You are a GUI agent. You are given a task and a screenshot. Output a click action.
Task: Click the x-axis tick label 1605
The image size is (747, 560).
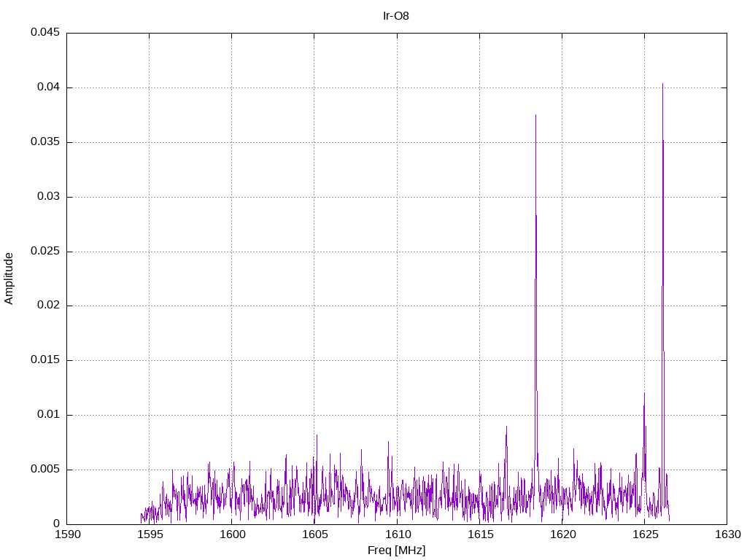click(x=314, y=534)
